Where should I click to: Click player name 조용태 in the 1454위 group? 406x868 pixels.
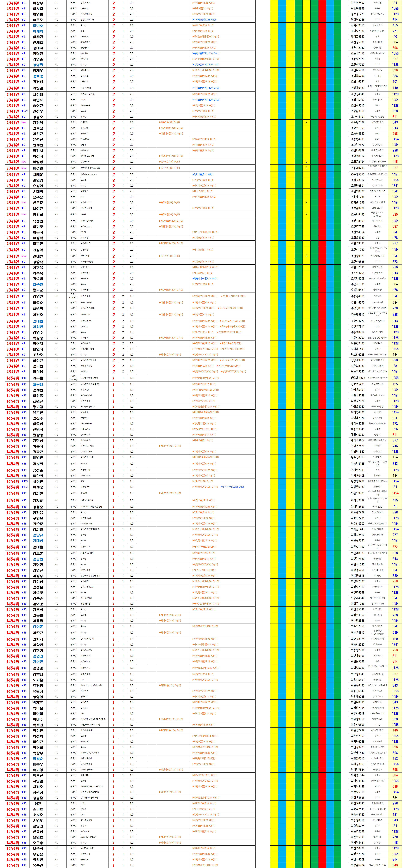(38, 384)
